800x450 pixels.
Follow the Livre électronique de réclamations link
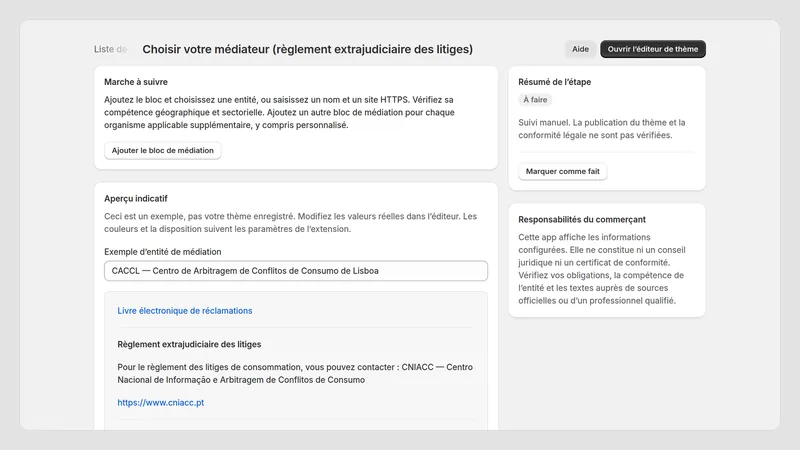pos(185,311)
